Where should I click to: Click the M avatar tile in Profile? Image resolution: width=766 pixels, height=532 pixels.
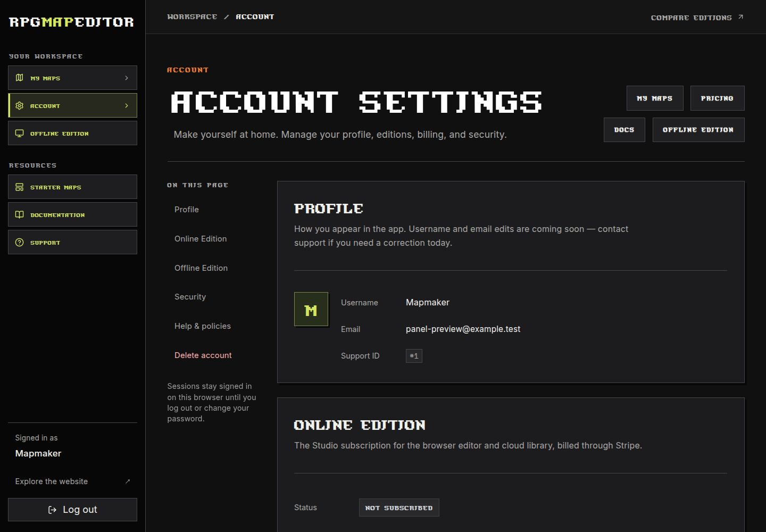point(311,309)
